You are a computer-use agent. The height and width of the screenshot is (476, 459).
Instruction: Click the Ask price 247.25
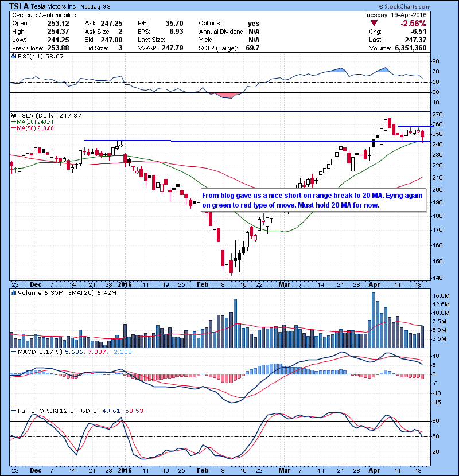pos(111,24)
